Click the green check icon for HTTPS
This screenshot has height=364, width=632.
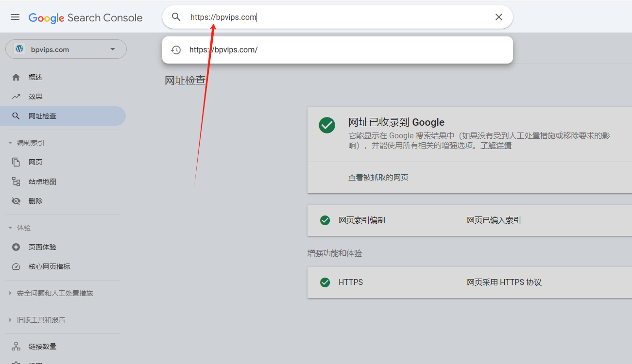point(325,282)
